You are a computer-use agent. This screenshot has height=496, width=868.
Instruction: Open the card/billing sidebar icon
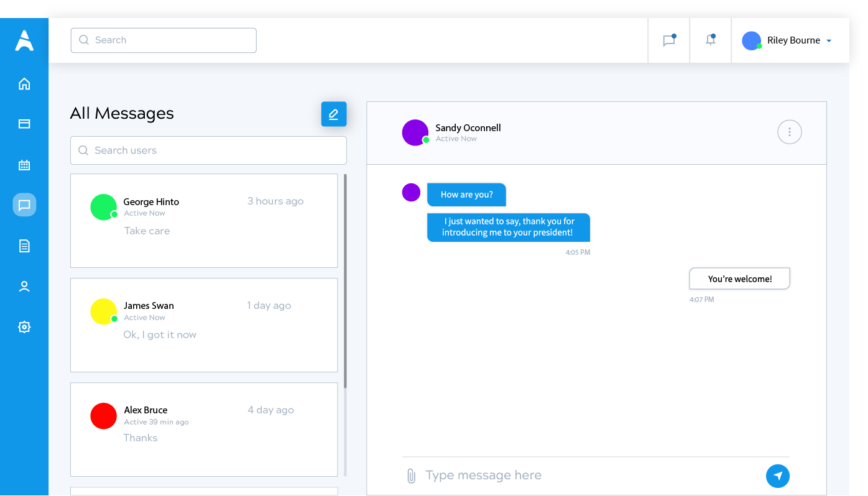coord(24,124)
